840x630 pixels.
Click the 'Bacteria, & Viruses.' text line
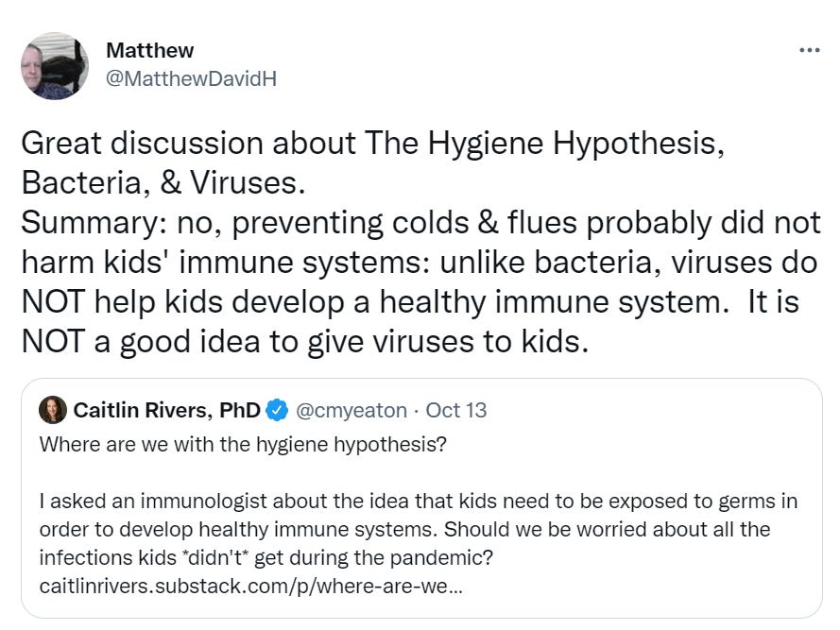point(163,183)
